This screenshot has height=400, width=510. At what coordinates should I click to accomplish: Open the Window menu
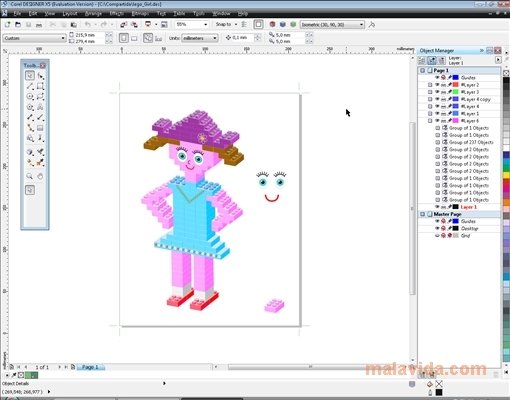[x=221, y=14]
